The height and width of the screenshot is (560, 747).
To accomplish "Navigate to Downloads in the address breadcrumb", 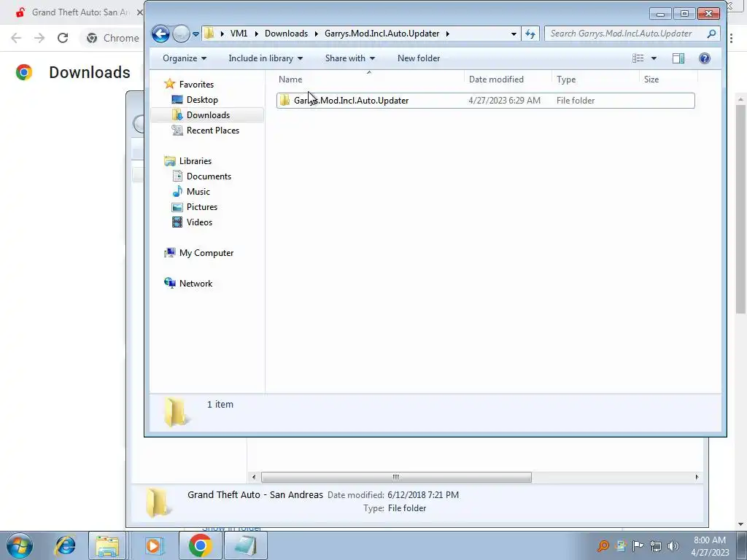I will click(x=286, y=34).
